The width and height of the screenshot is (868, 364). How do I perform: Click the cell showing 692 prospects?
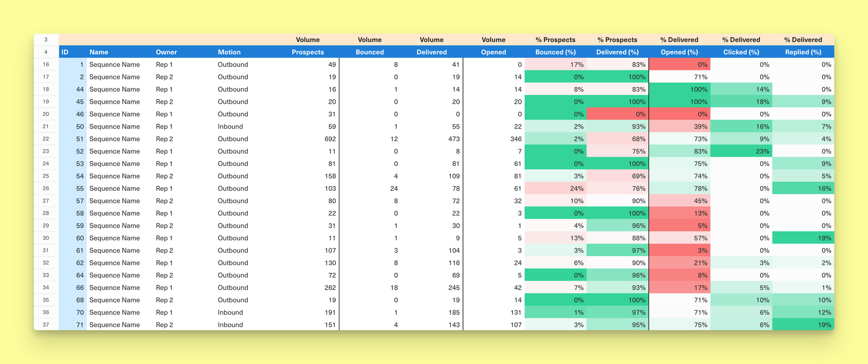pos(308,139)
